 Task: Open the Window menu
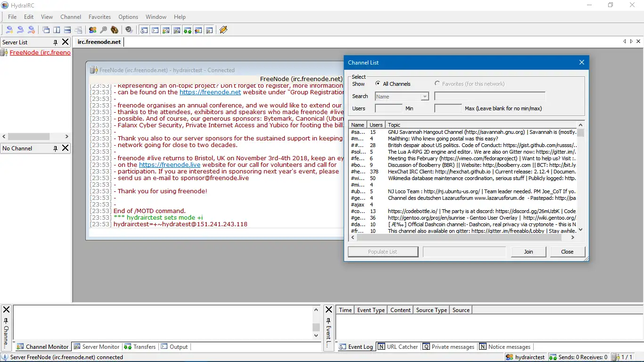click(x=156, y=16)
